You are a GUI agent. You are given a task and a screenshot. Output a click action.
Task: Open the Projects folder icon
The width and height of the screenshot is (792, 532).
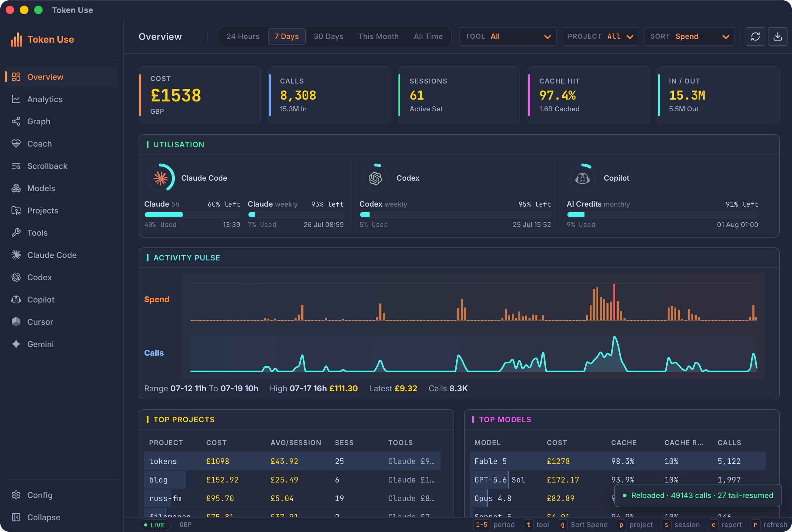point(16,210)
